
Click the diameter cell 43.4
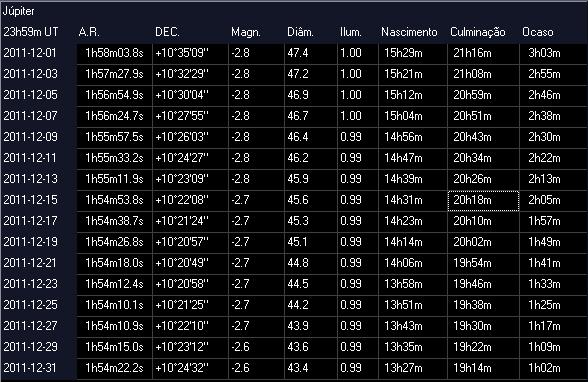311,368
